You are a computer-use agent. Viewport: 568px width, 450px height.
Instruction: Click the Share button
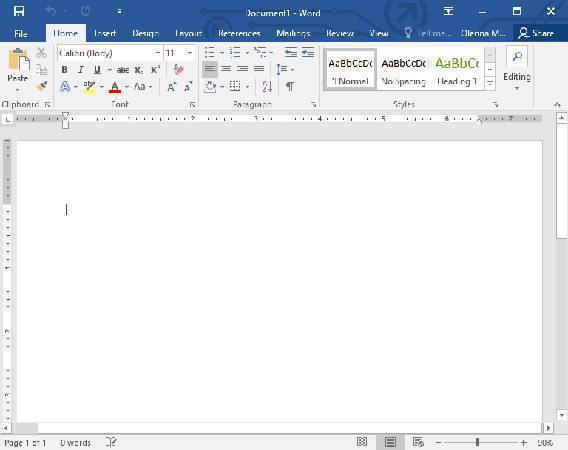pos(536,33)
